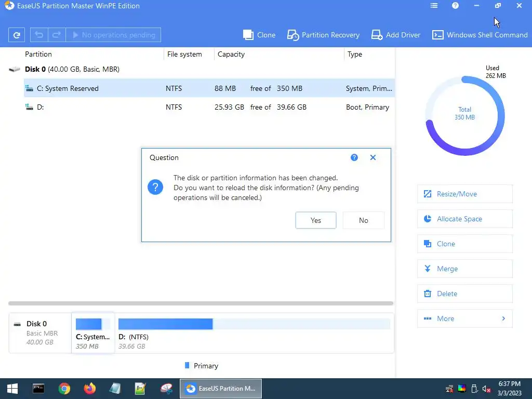Click the C: System Reserved drive icon
The image size is (532, 399).
click(29, 88)
